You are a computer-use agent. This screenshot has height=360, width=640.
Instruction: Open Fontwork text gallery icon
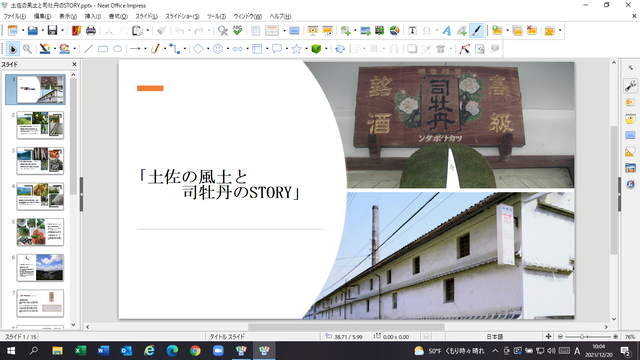pos(447,31)
